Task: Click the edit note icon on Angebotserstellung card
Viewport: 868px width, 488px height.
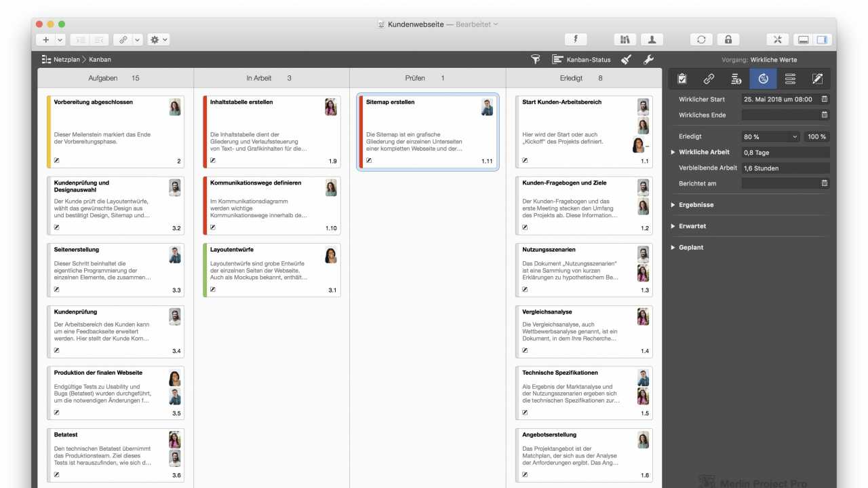Action: click(x=525, y=474)
